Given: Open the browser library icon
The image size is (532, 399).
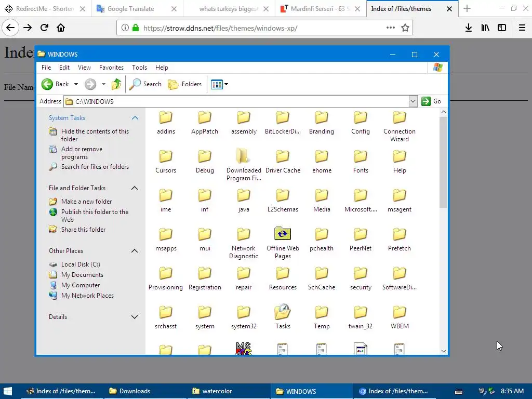Looking at the screenshot, I should click(485, 28).
